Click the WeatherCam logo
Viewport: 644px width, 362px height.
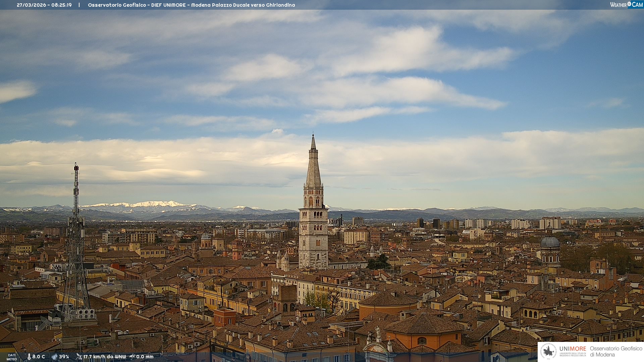pos(626,5)
